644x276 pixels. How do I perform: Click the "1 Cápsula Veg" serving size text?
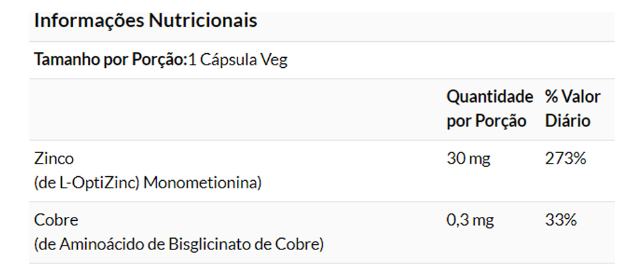coord(238,60)
